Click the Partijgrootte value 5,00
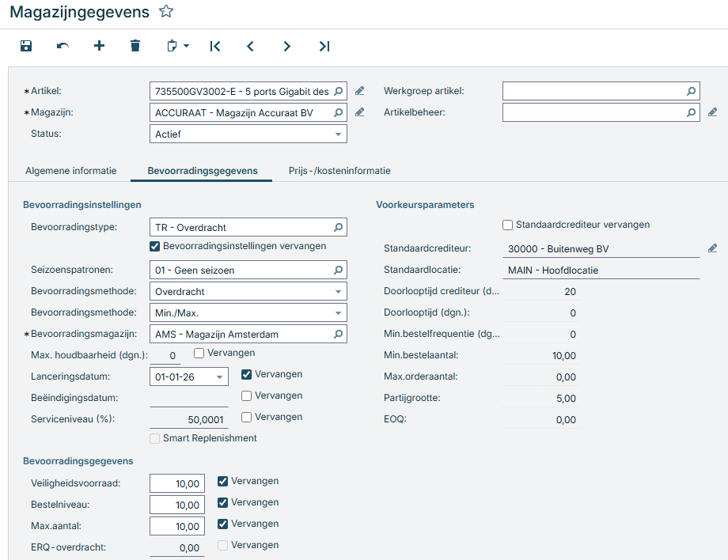Image resolution: width=728 pixels, height=560 pixels. (542, 398)
